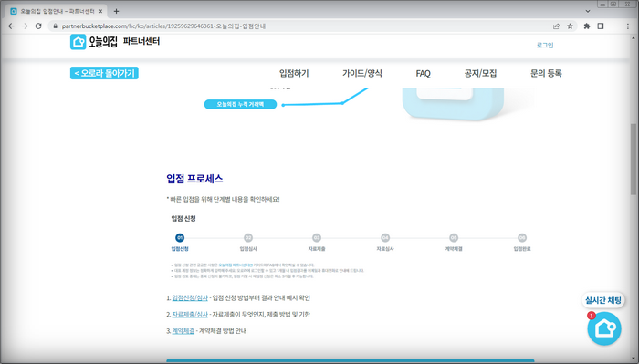Click the address bar URL

(163, 26)
